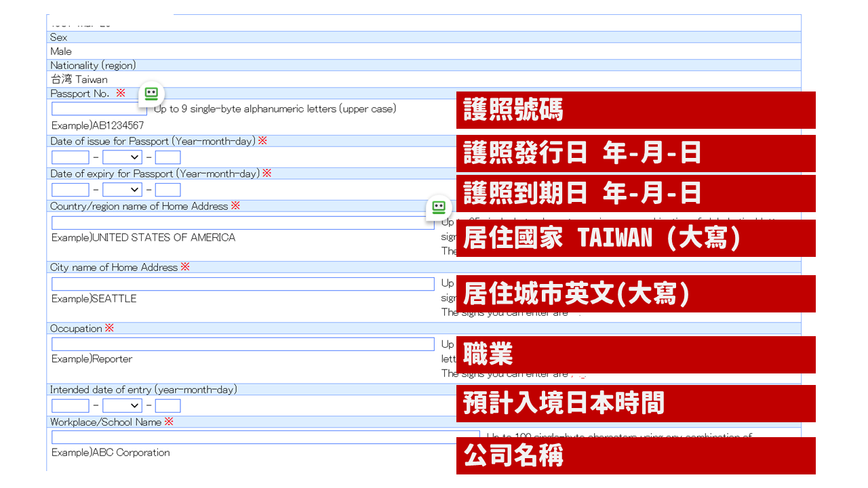Click the Passport No. input field
The image size is (868, 488).
click(x=99, y=108)
